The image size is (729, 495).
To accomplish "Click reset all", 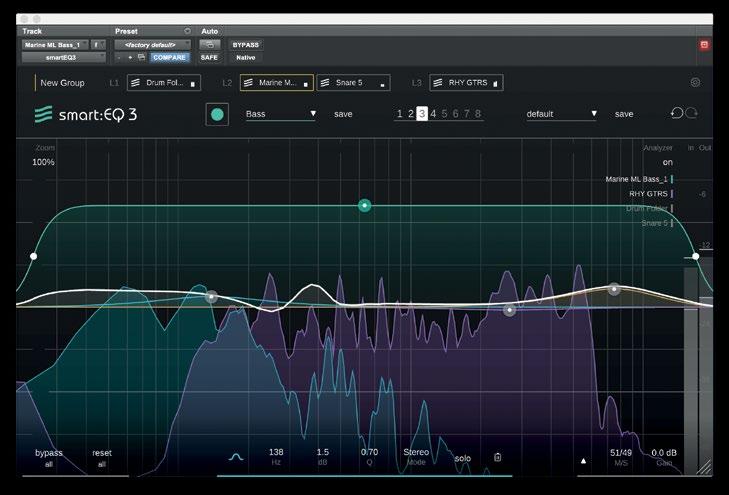I will pyautogui.click(x=102, y=458).
